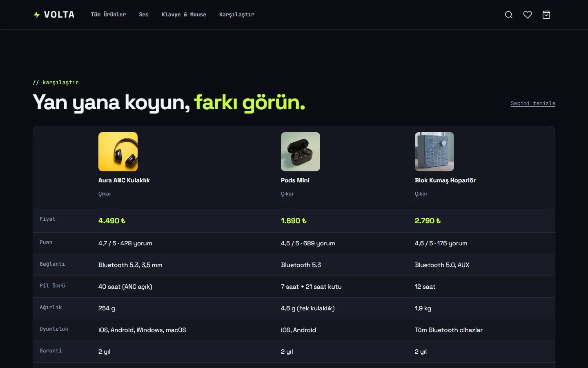Viewport: 588px width, 368px height.
Task: Click iOS, Android, Windows, macOS compatibility cell
Action: pos(142,330)
